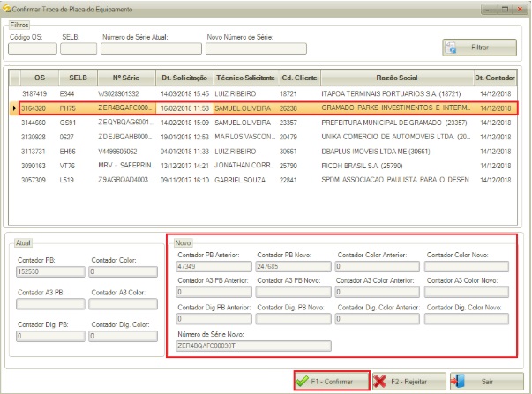Click technician JONATHAN.CORR cell
Viewport: 532px width, 394px height.
click(x=244, y=166)
